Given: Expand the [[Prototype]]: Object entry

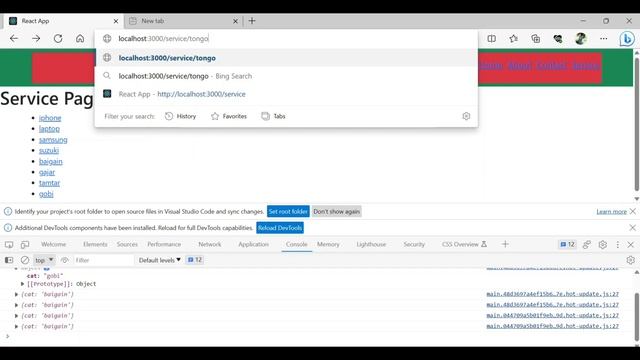Looking at the screenshot, I should point(23,284).
